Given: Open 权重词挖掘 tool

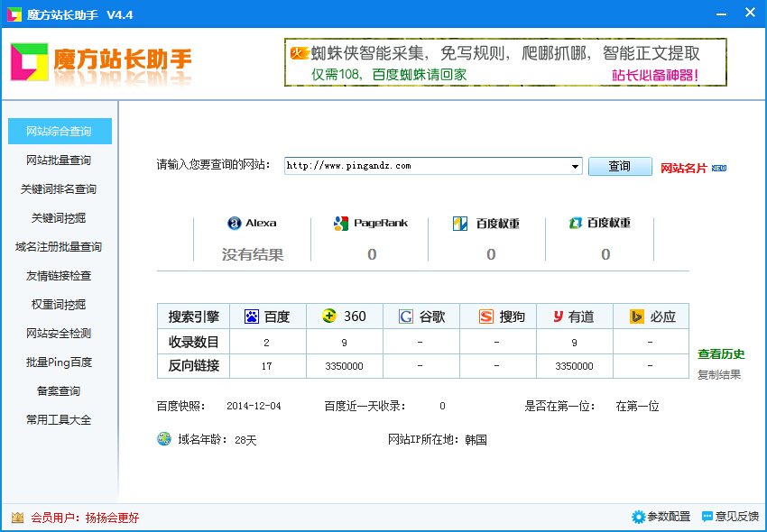Looking at the screenshot, I should [59, 304].
